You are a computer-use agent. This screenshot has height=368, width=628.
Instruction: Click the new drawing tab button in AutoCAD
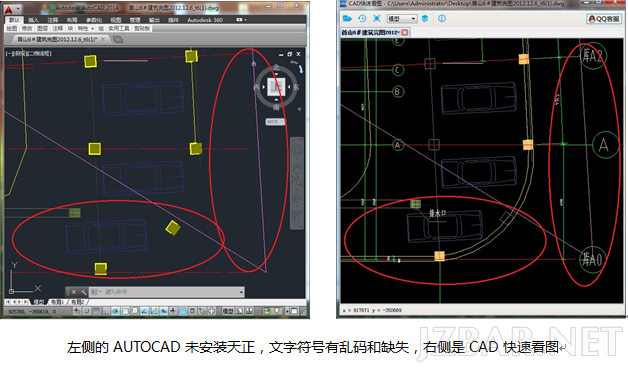pyautogui.click(x=118, y=39)
